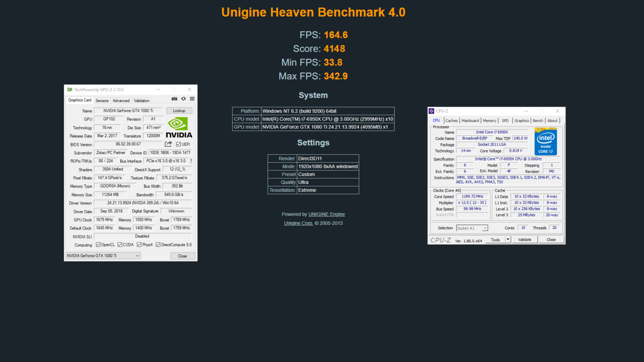Open the Socket #1 selection dropdown

pos(472,228)
